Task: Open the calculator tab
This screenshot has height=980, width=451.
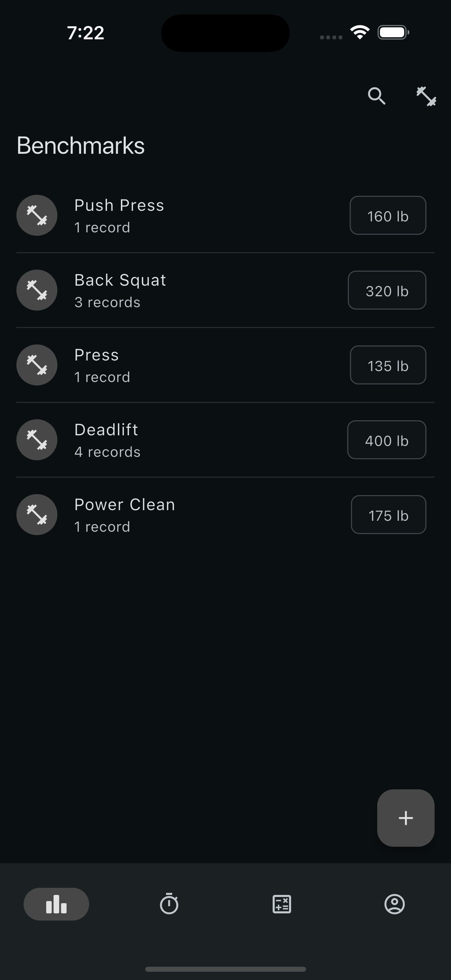Action: point(282,904)
